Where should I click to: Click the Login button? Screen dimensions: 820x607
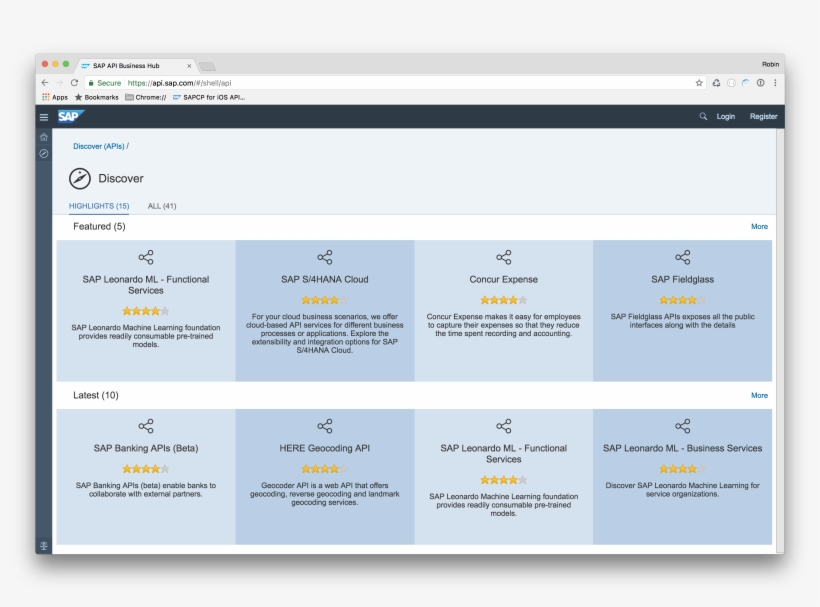click(x=725, y=116)
